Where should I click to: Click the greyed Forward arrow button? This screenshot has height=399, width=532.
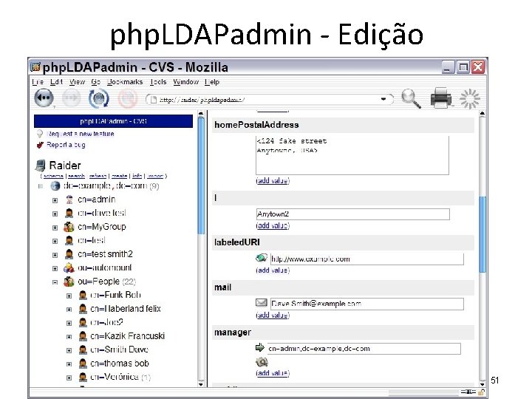(72, 98)
